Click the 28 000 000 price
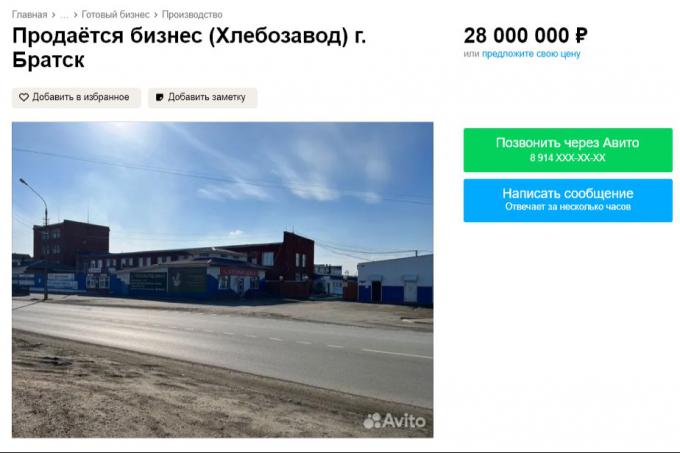 pyautogui.click(x=526, y=36)
